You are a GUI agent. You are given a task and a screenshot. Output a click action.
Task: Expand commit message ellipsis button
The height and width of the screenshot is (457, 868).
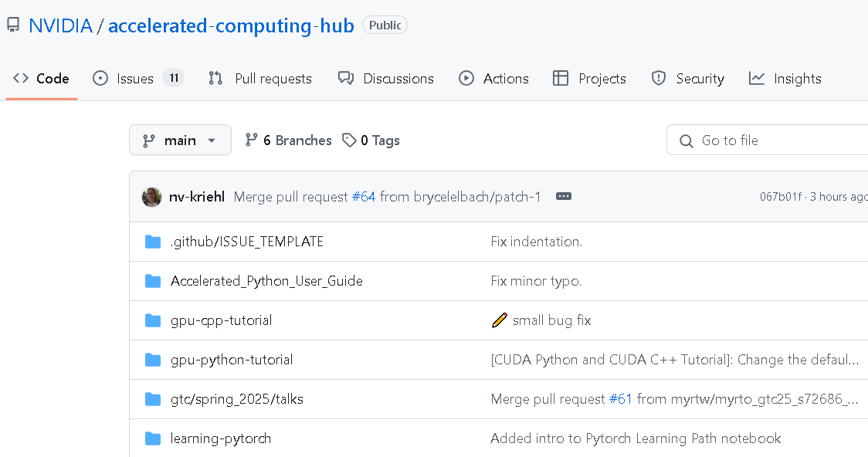click(564, 197)
